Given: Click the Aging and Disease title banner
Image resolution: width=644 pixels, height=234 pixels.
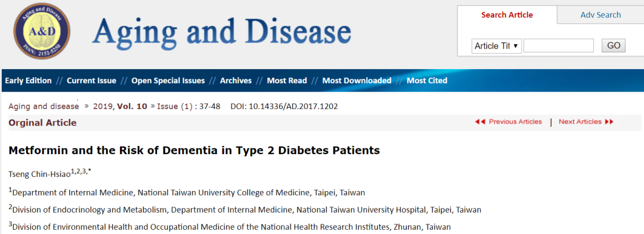Looking at the screenshot, I should 221,32.
